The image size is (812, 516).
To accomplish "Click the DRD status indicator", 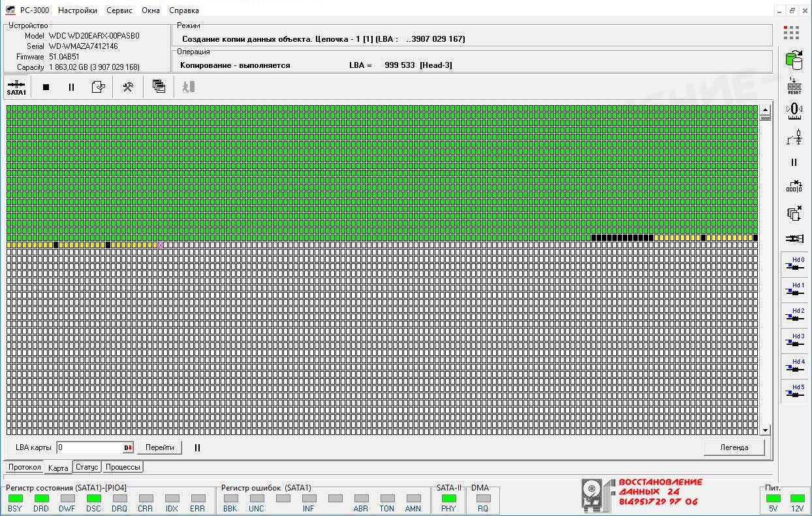I will (x=41, y=498).
